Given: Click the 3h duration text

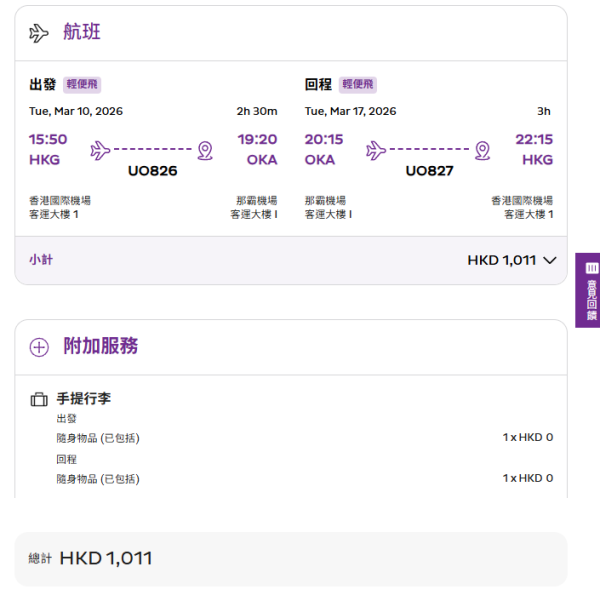Looking at the screenshot, I should point(544,111).
